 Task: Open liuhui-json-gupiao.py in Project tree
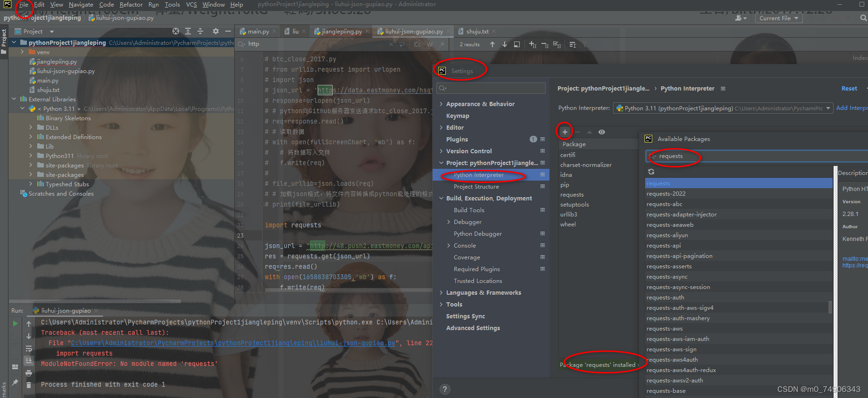pos(66,71)
